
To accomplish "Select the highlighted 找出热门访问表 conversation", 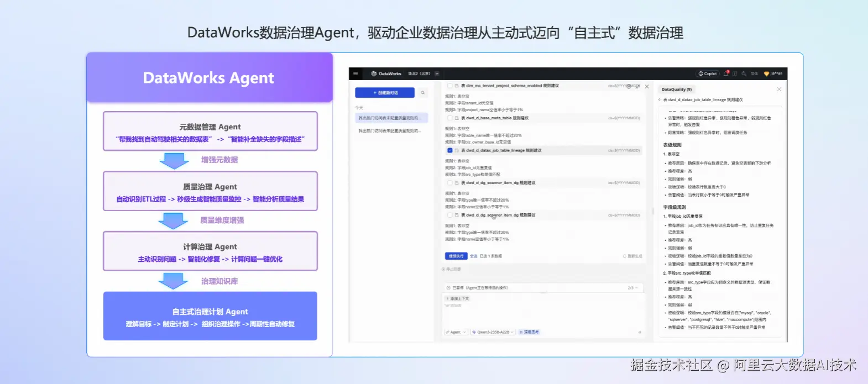I will [391, 118].
